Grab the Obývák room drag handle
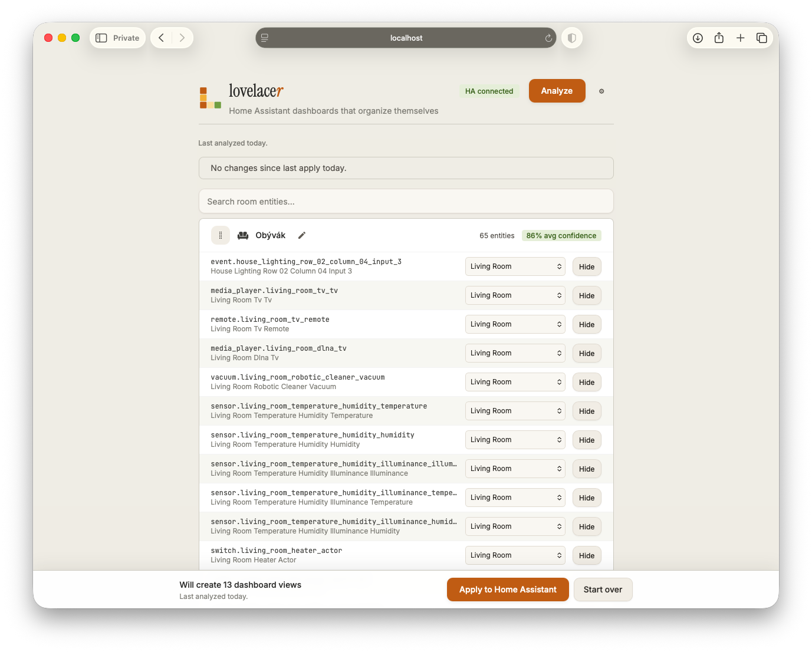Image resolution: width=812 pixels, height=652 pixels. (221, 235)
